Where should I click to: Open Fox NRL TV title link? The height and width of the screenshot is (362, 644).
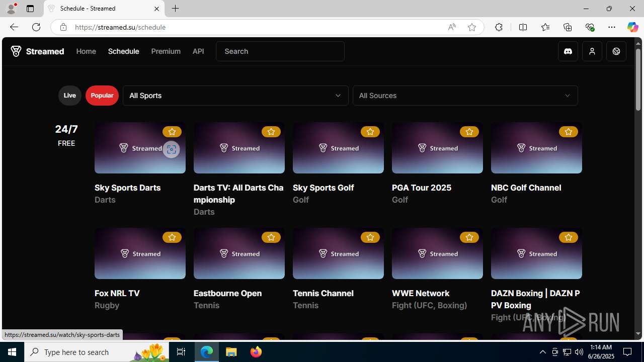pos(117,293)
